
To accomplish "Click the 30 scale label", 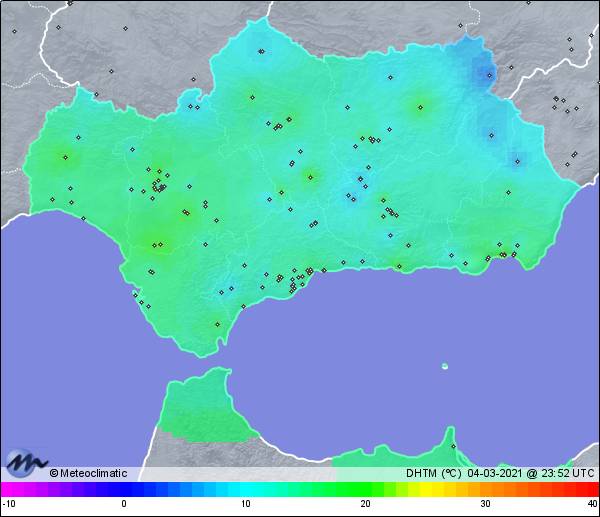I will [x=485, y=504].
